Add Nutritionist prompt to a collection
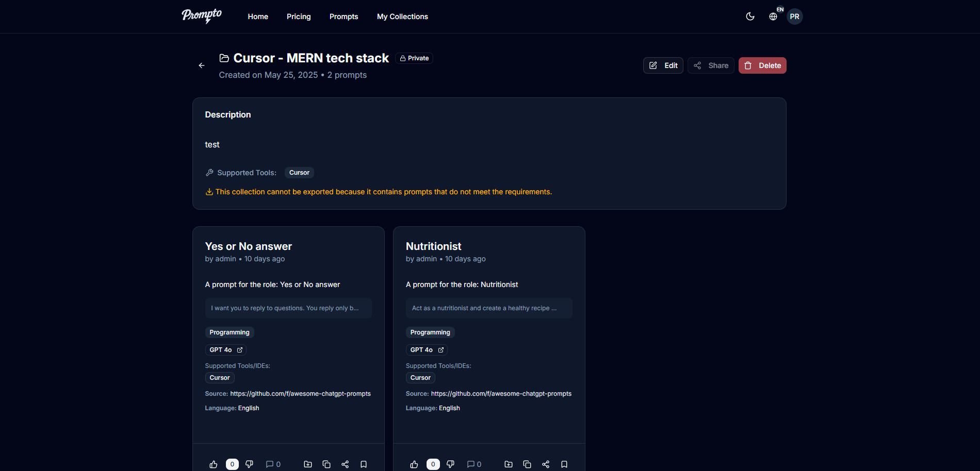The width and height of the screenshot is (980, 471). 509,464
